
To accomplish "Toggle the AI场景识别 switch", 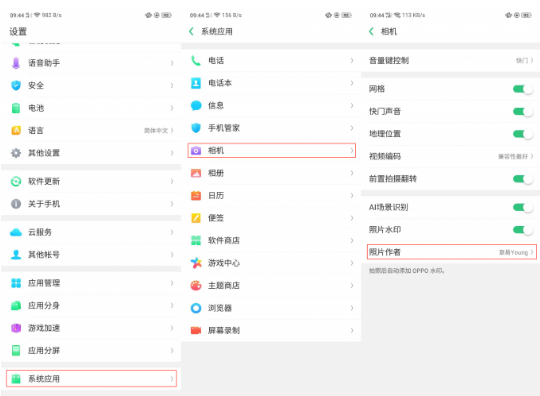I will pyautogui.click(x=522, y=207).
